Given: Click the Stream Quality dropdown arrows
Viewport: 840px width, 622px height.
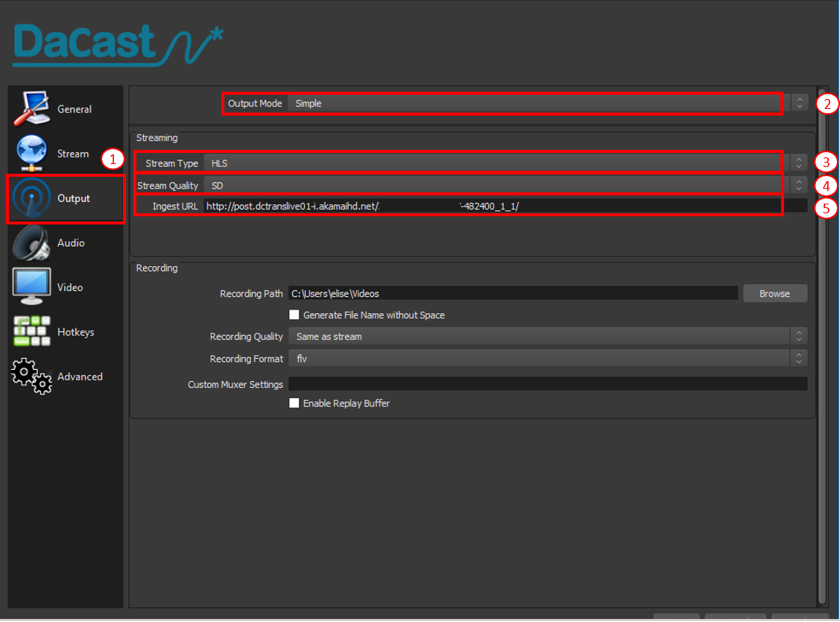Looking at the screenshot, I should tap(799, 185).
